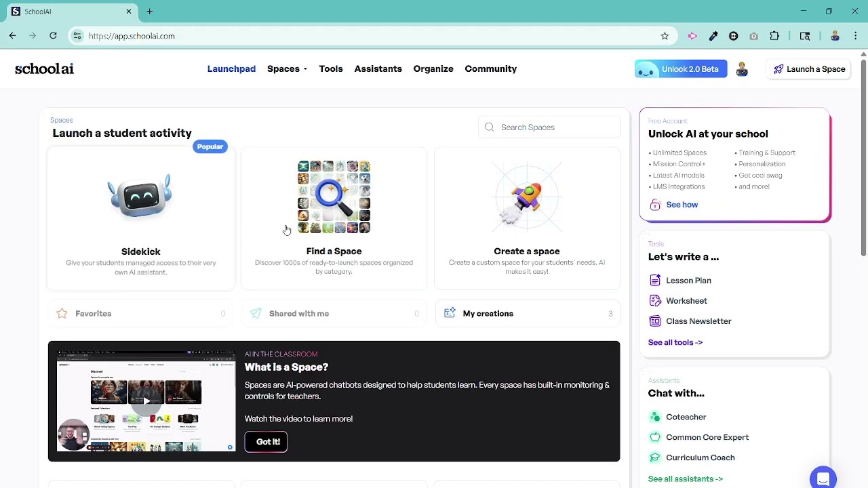Click the eyedropper extension icon
This screenshot has width=868, height=488.
tap(713, 36)
